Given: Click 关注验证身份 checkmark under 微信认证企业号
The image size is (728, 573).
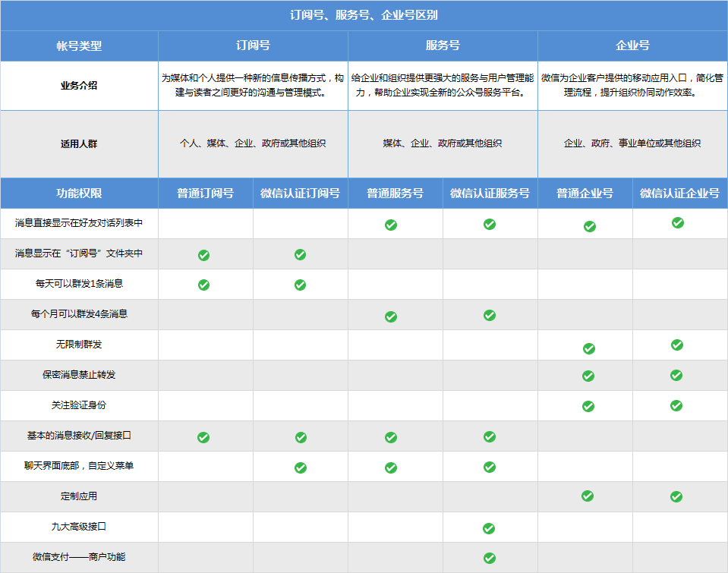Looking at the screenshot, I should [677, 405].
